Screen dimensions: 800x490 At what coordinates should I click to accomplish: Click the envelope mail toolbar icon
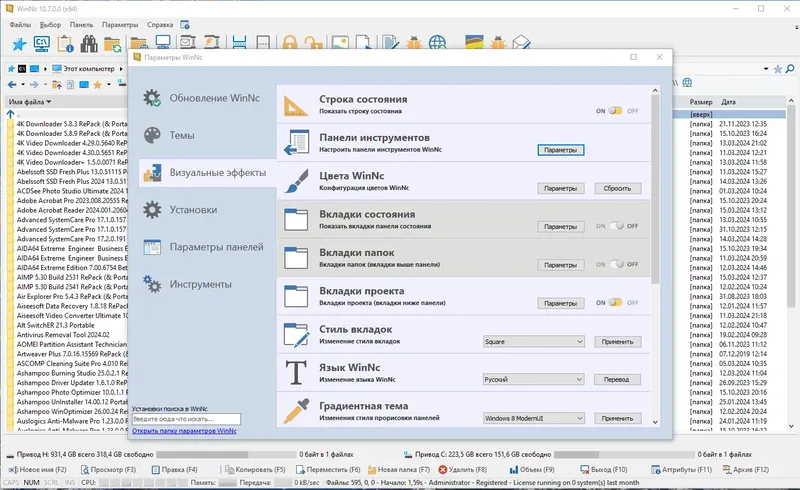click(x=521, y=43)
